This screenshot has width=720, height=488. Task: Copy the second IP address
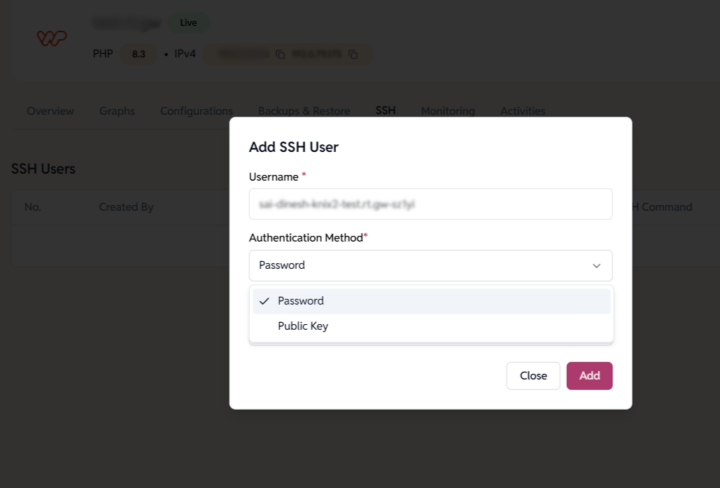click(x=353, y=54)
